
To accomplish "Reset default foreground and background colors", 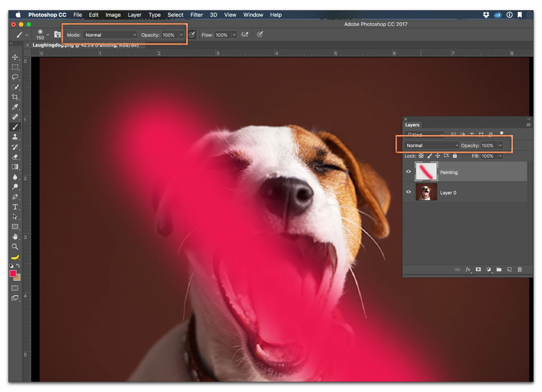I will [x=11, y=266].
